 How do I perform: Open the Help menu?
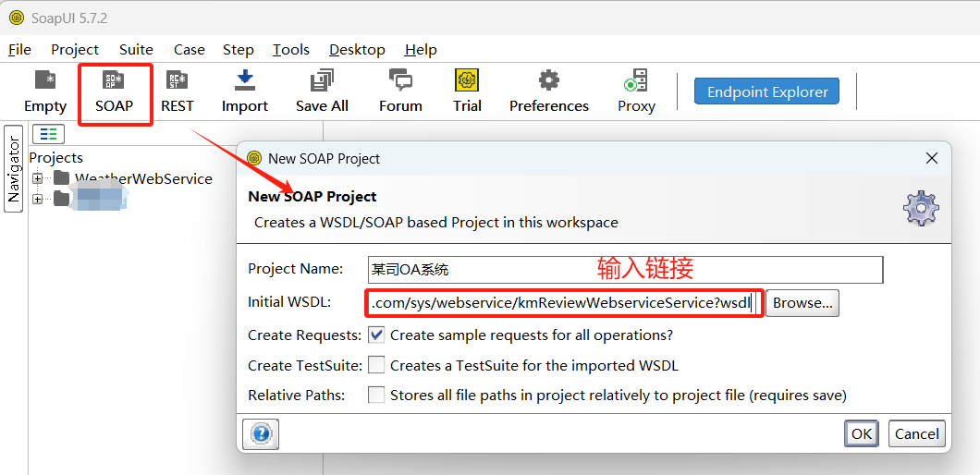point(421,49)
